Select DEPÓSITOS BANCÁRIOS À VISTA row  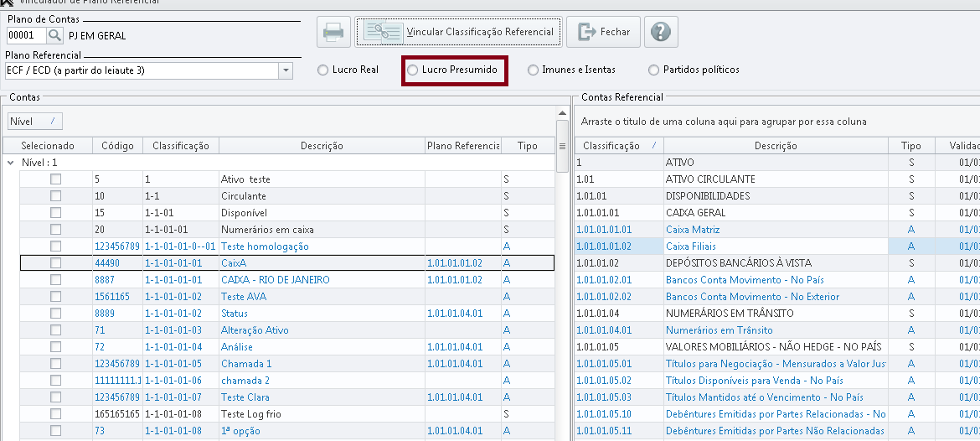(776, 263)
